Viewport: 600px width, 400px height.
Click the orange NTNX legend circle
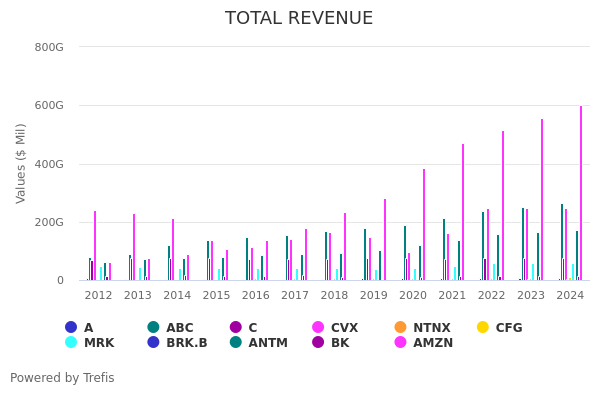[x=400, y=328]
